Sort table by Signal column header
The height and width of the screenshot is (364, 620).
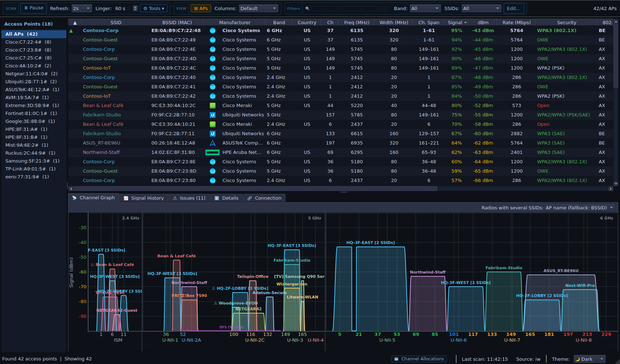(457, 22)
